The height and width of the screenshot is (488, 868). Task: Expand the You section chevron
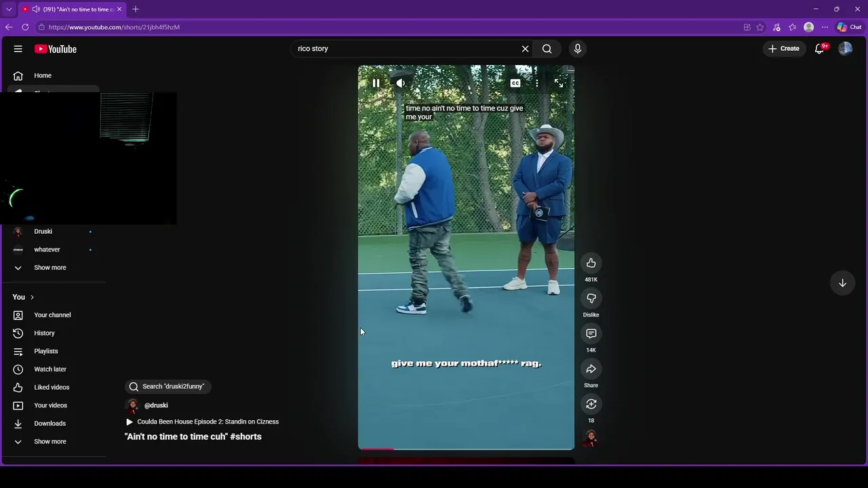32,298
